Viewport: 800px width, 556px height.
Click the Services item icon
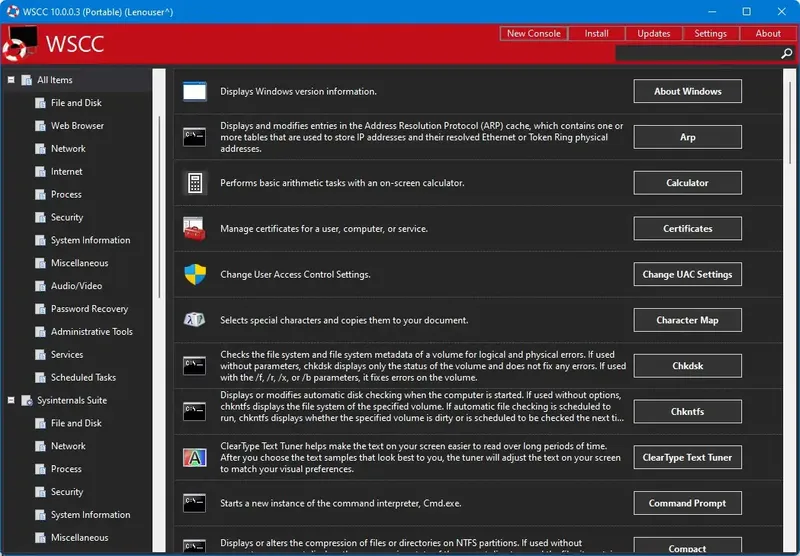[40, 355]
